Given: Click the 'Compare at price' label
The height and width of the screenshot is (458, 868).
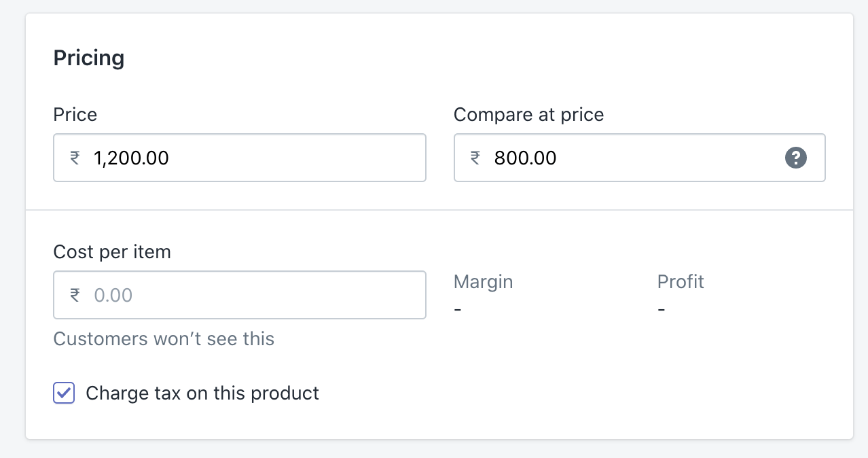Looking at the screenshot, I should click(528, 115).
